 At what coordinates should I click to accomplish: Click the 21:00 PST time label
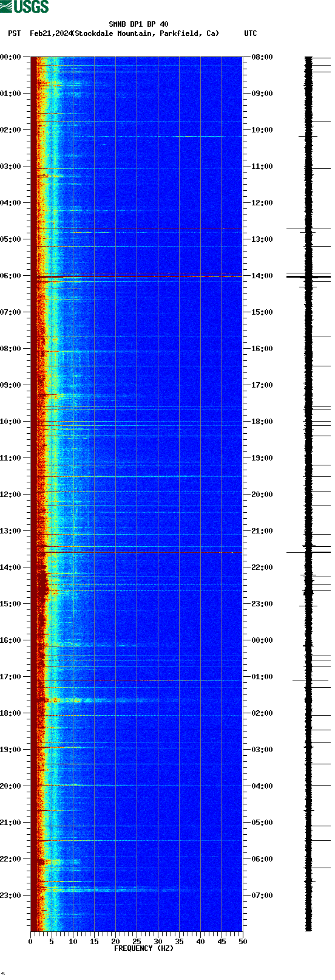[x=11, y=823]
